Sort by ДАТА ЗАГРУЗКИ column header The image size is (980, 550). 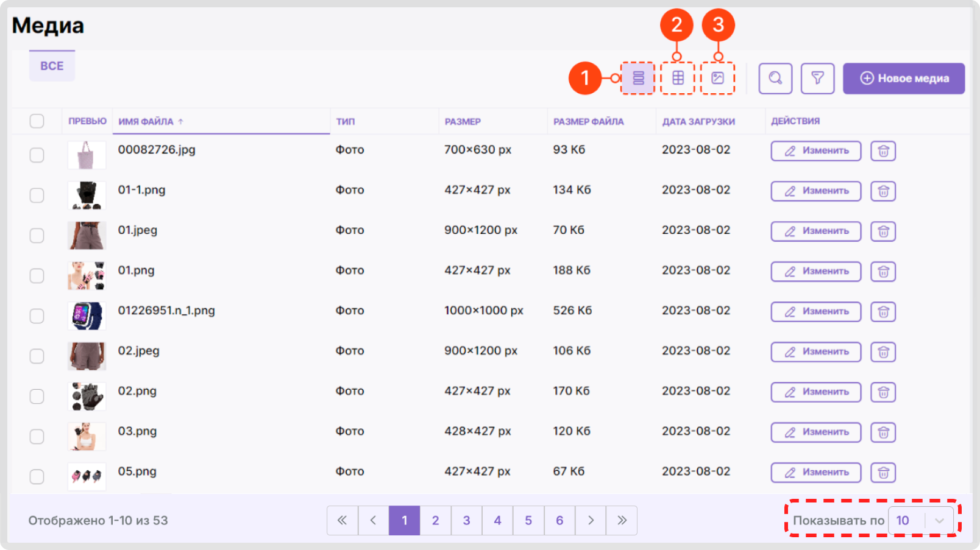point(698,122)
